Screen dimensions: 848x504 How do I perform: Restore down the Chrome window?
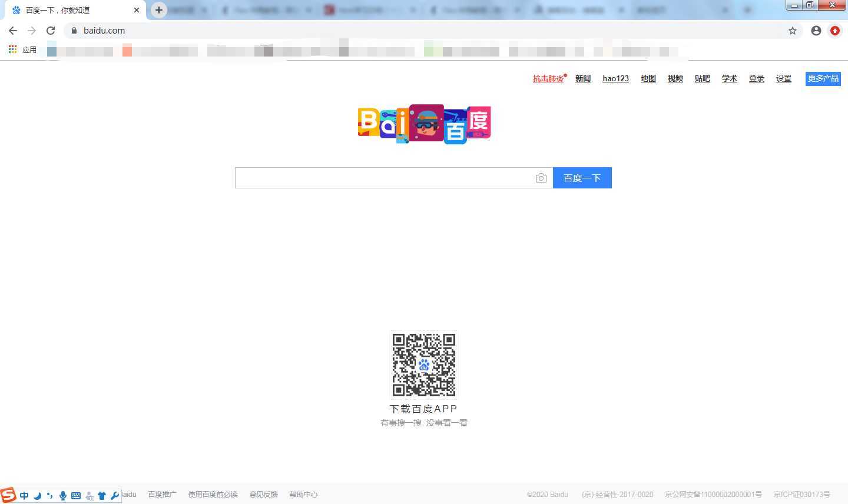(809, 5)
